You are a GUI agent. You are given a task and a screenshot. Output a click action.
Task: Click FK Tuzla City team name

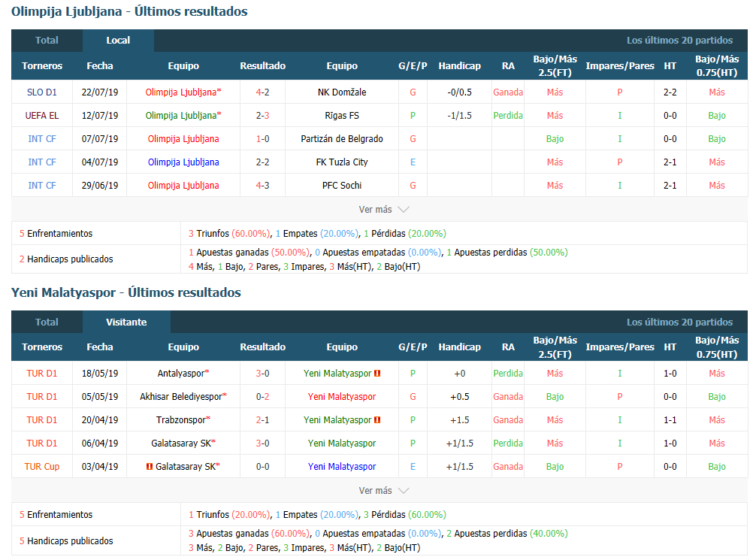click(x=342, y=162)
